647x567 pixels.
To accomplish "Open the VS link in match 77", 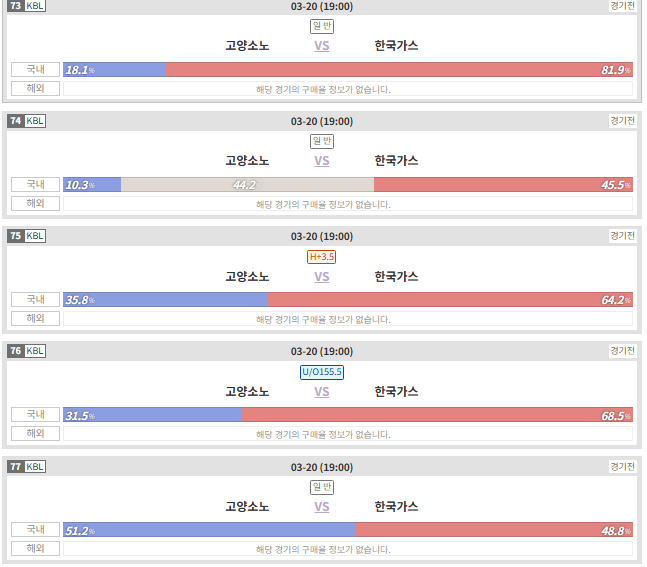I will [321, 507].
